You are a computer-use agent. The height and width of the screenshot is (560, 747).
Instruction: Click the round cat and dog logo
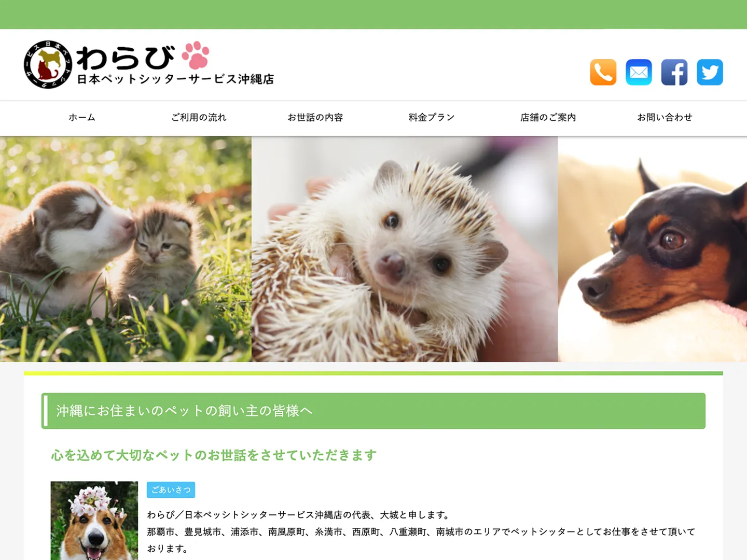[x=48, y=64]
